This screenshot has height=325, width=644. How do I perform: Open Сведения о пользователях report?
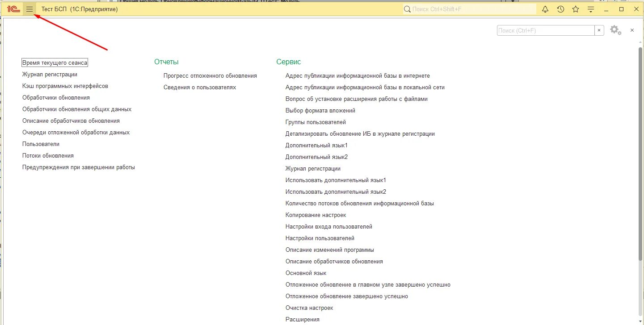click(x=200, y=87)
